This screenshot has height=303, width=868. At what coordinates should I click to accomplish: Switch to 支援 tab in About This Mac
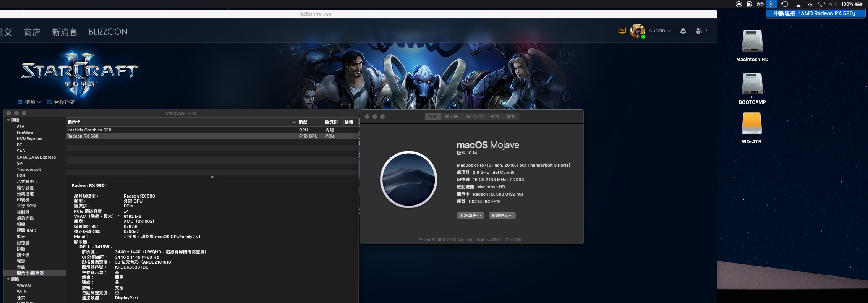tap(495, 117)
